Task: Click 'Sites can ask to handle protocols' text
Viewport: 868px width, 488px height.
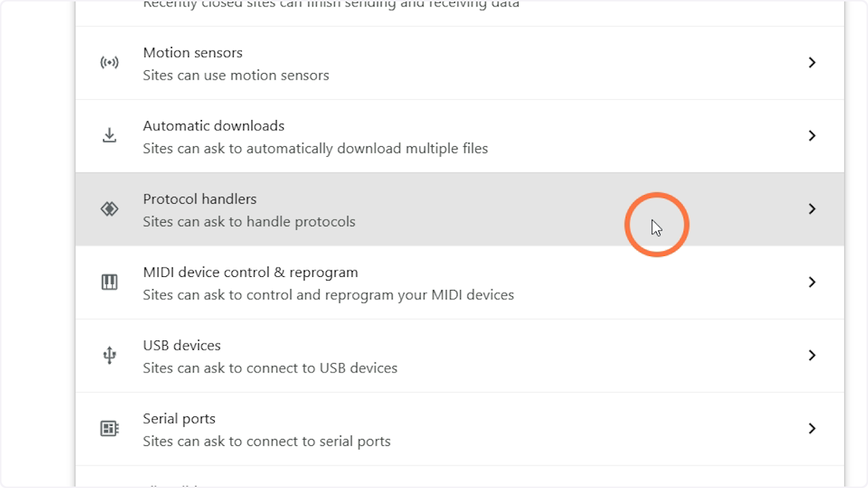Action: point(249,222)
